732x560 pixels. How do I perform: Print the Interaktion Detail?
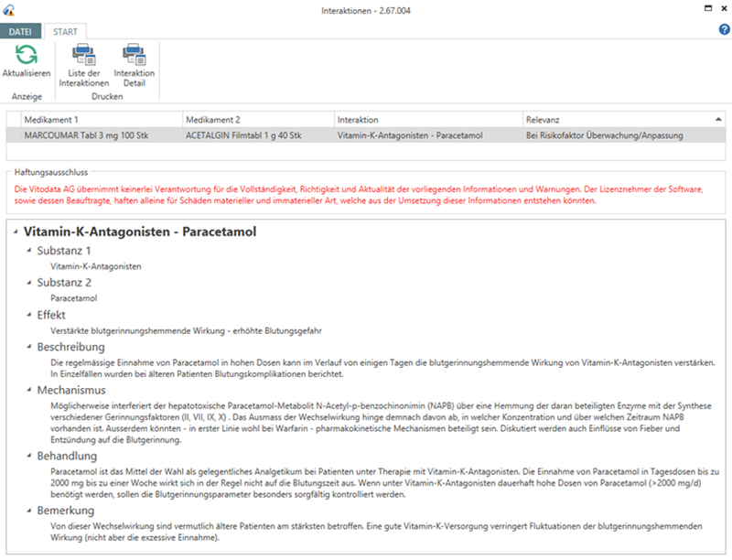coord(135,65)
